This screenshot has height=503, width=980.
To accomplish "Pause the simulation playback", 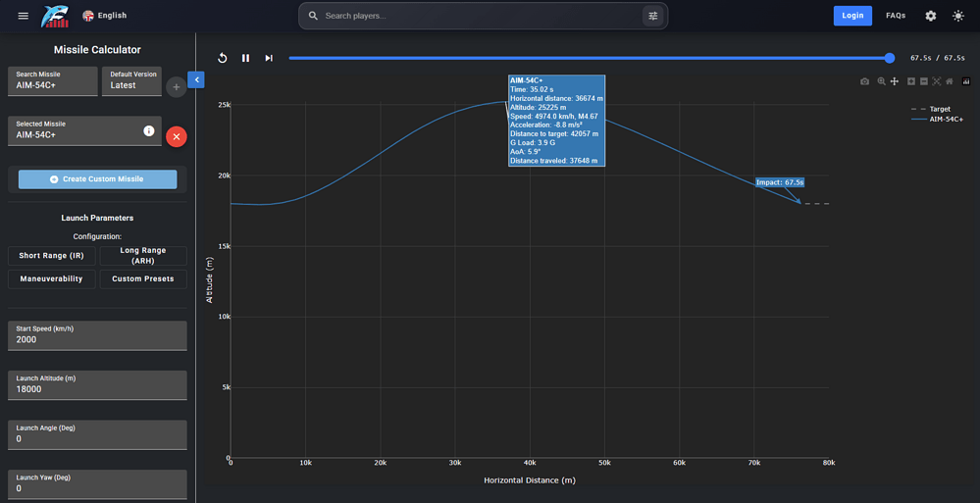I will (245, 58).
